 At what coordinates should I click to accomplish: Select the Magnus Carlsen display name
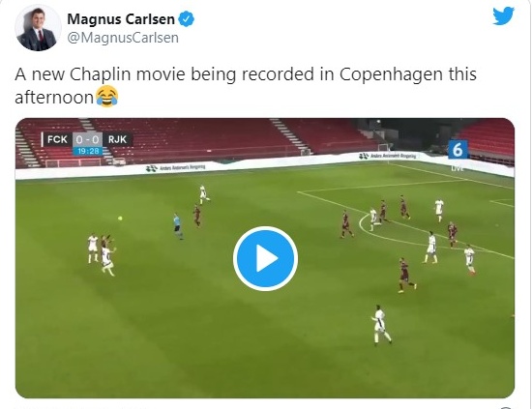[121, 19]
